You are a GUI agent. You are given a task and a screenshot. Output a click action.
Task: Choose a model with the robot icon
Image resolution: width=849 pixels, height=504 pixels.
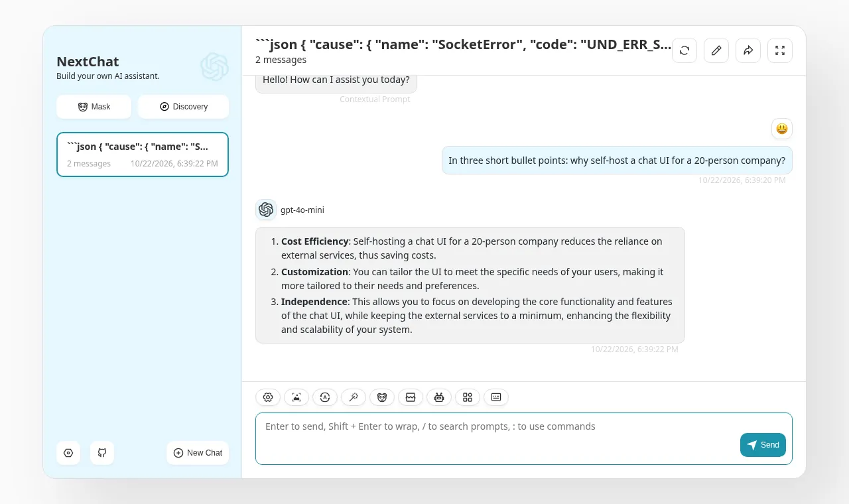click(439, 397)
